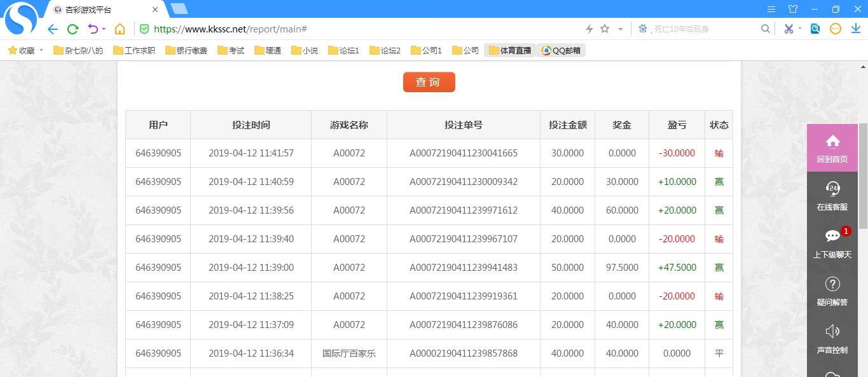This screenshot has height=377, width=868.
Task: Toggle 声音控制 sound control speaker
Action: coord(832,338)
